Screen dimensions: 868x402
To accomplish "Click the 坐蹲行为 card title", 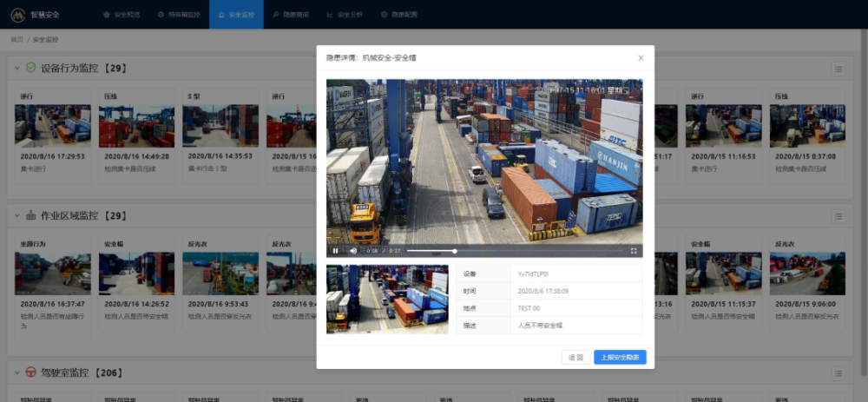I will (x=33, y=244).
